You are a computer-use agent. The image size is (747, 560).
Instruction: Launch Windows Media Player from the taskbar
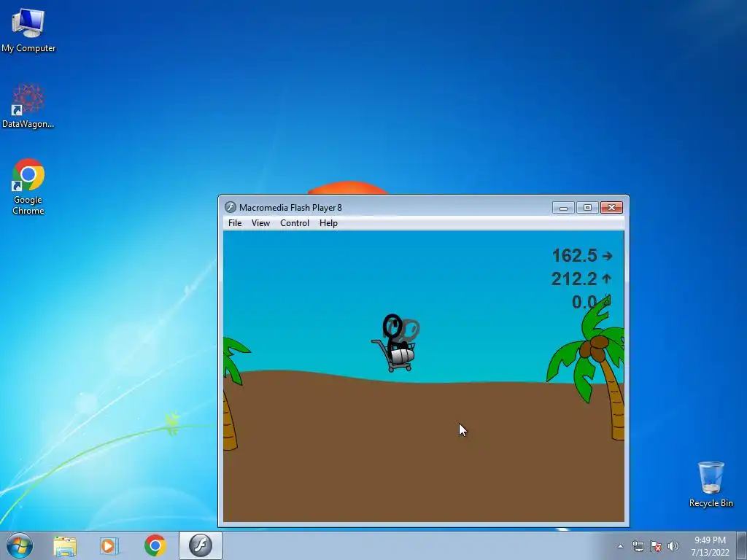pos(109,545)
